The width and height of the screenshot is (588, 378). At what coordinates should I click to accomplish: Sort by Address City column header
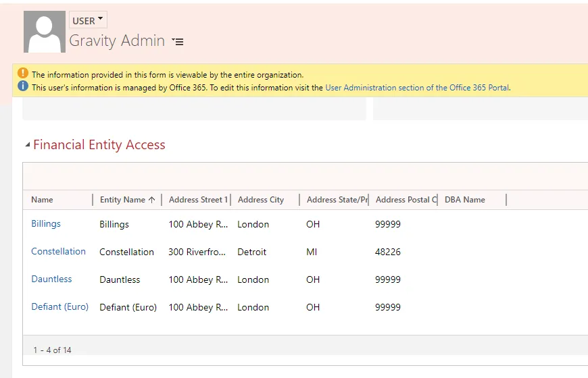(261, 200)
